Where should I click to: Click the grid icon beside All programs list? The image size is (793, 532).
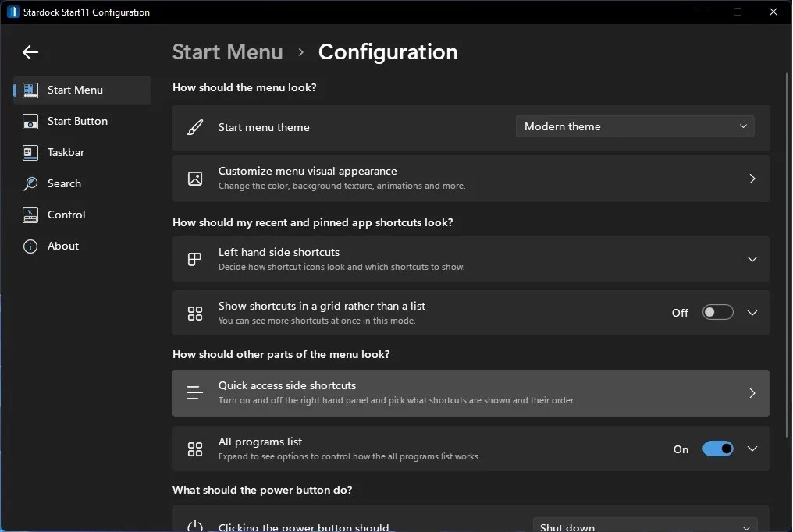click(x=195, y=449)
